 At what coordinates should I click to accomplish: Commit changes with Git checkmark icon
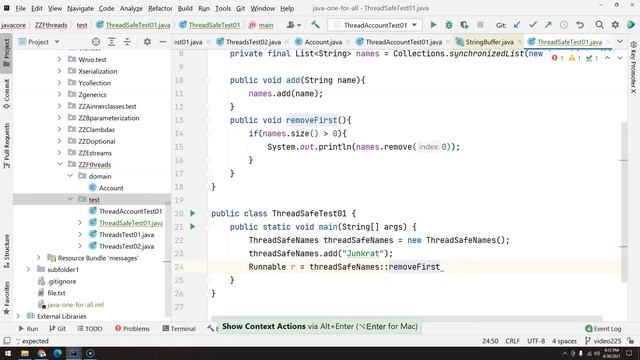[x=532, y=25]
